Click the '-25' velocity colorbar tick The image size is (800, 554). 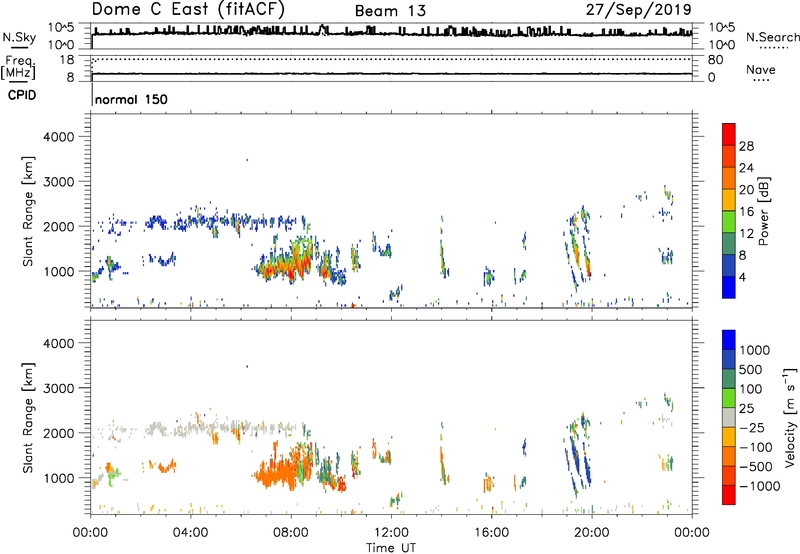click(751, 427)
